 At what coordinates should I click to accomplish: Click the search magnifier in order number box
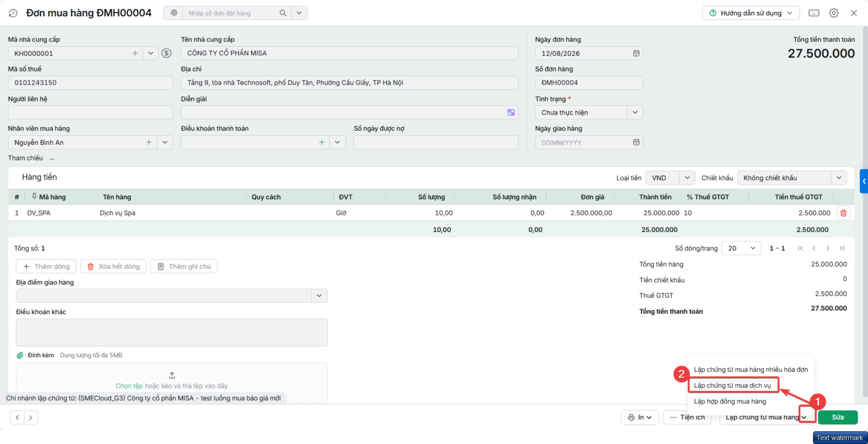[x=283, y=13]
